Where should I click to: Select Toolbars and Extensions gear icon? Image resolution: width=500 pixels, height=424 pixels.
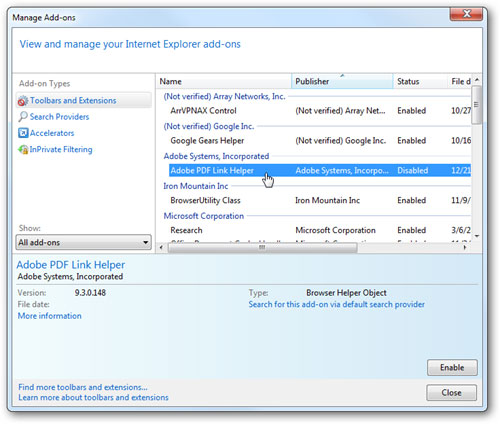[23, 101]
